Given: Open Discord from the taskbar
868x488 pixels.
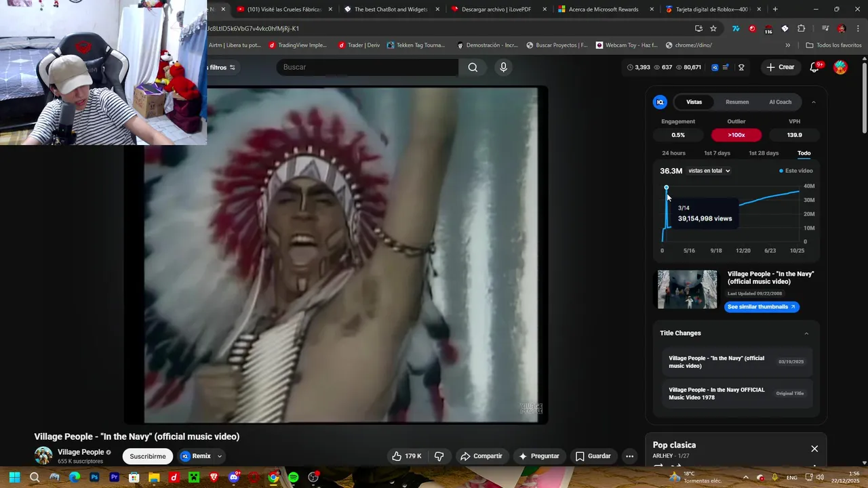Looking at the screenshot, I should click(234, 477).
